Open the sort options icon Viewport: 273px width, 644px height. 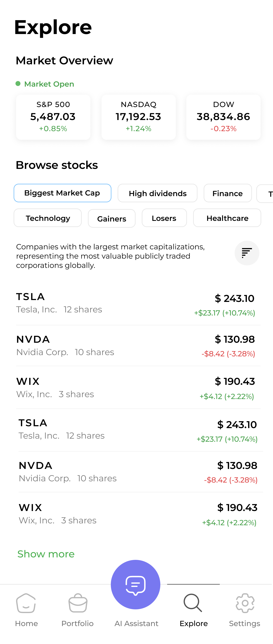point(247,253)
